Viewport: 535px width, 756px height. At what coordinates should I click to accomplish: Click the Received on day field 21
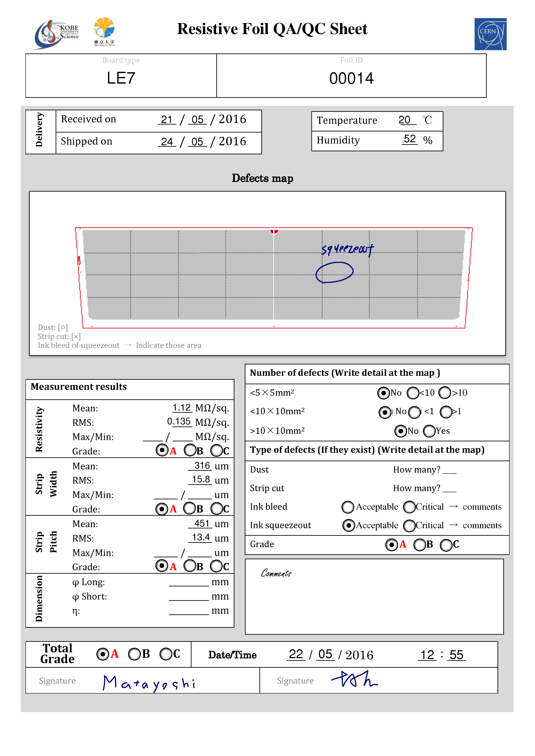[167, 119]
